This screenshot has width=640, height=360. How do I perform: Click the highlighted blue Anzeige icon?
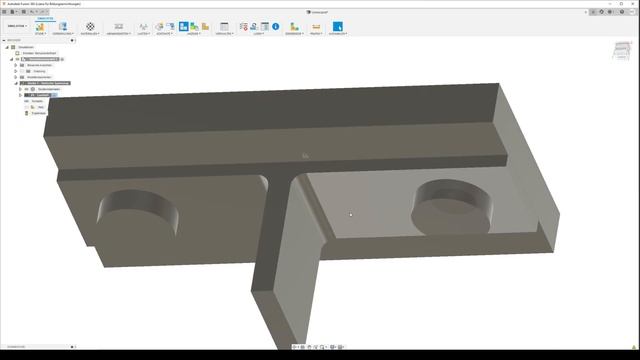[x=184, y=27]
